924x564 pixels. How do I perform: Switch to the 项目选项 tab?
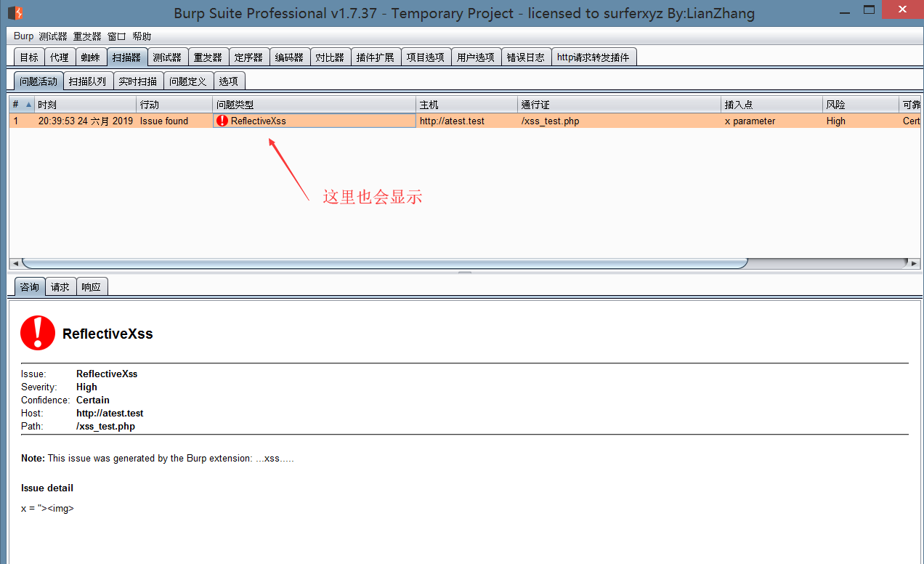(x=425, y=57)
